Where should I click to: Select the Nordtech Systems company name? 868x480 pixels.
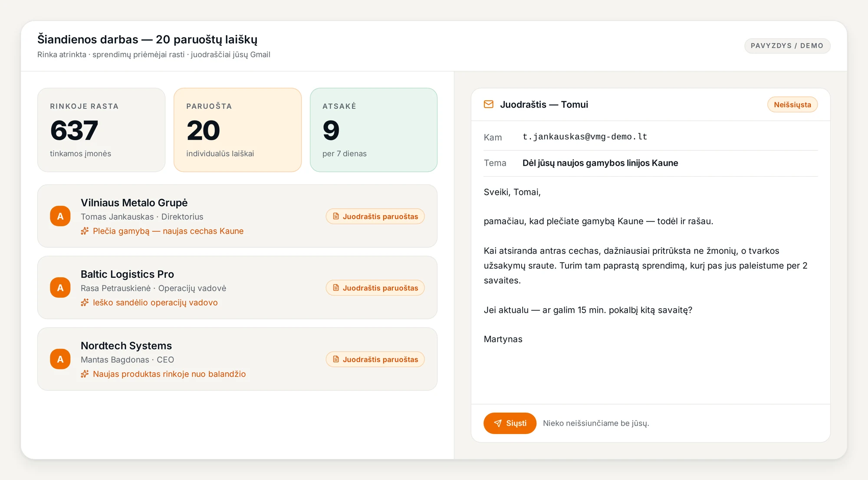pyautogui.click(x=126, y=346)
